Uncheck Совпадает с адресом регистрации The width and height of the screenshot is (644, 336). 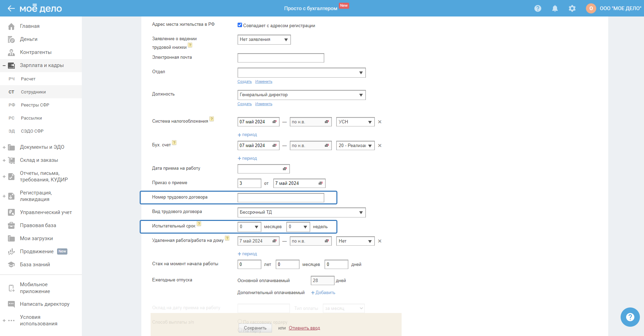240,25
